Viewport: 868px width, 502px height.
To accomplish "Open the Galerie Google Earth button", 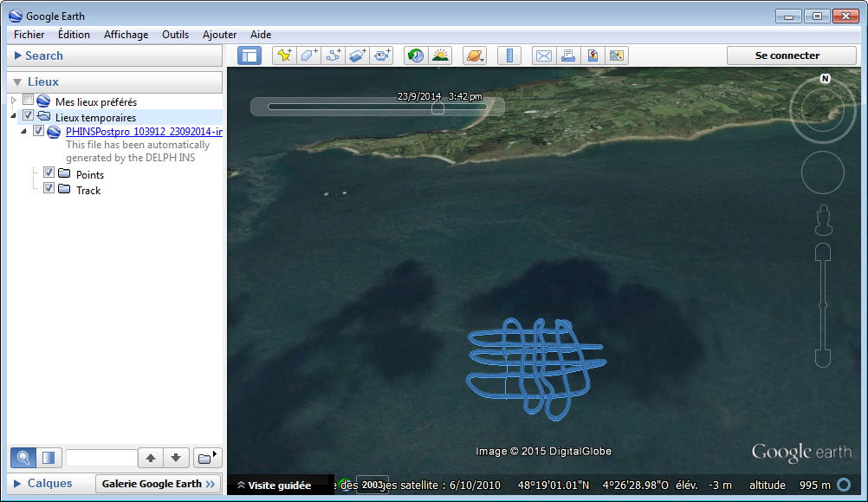I will tap(158, 484).
